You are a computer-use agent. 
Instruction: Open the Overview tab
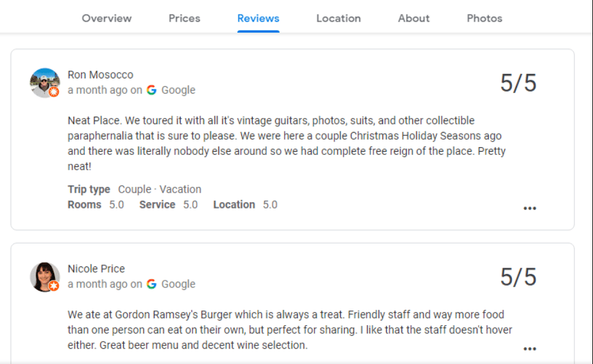click(x=107, y=18)
